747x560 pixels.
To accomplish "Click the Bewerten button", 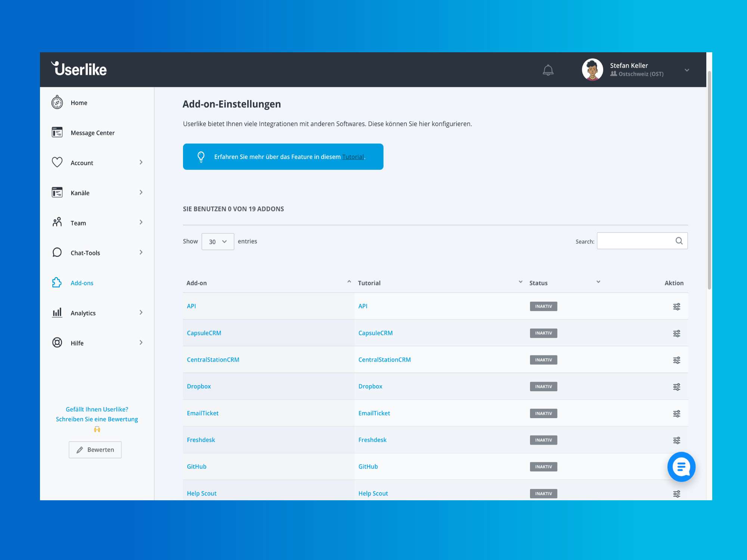I will [x=95, y=449].
